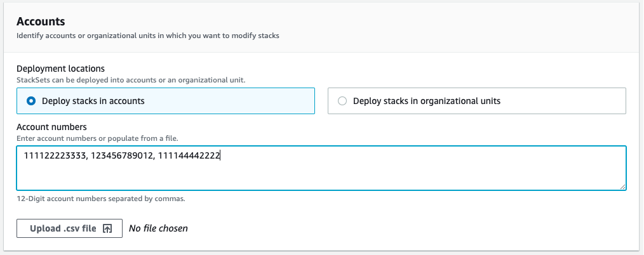Click the 'Deploy stacks in organizational units' label text
This screenshot has height=255, width=644.
[426, 101]
